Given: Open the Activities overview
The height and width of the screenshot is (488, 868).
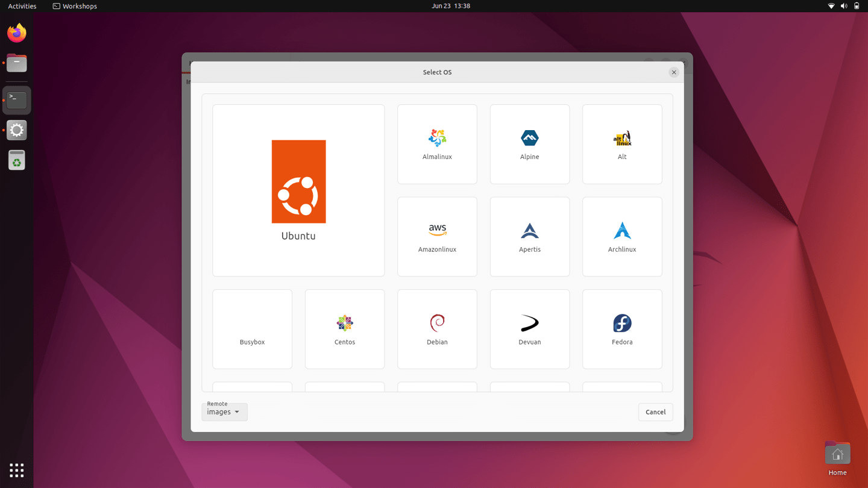Looking at the screenshot, I should click(22, 6).
